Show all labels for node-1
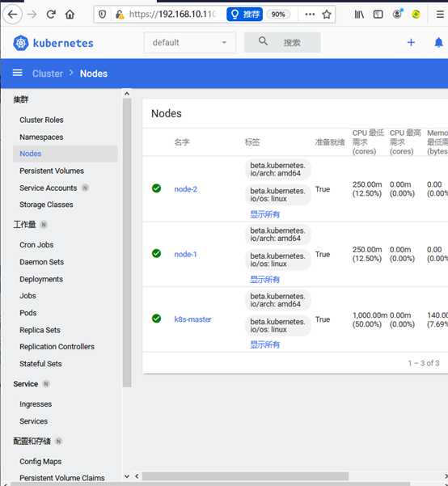Image resolution: width=448 pixels, height=486 pixels. 264,279
